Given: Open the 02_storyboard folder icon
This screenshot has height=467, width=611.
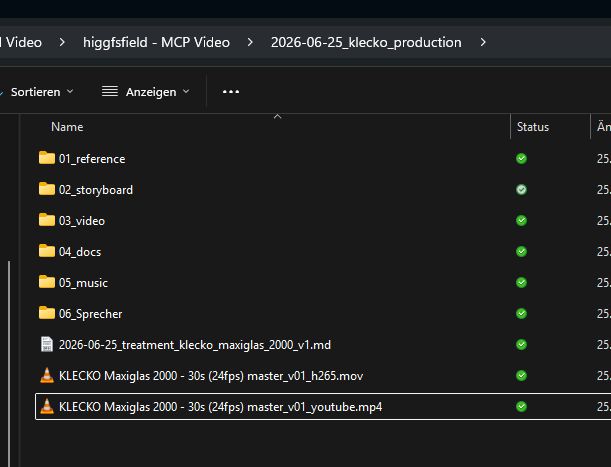Looking at the screenshot, I should click(x=47, y=189).
